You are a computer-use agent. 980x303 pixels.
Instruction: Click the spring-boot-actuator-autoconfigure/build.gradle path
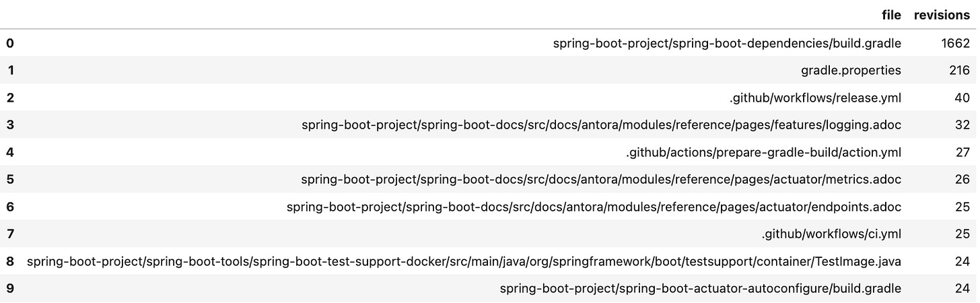[701, 289]
